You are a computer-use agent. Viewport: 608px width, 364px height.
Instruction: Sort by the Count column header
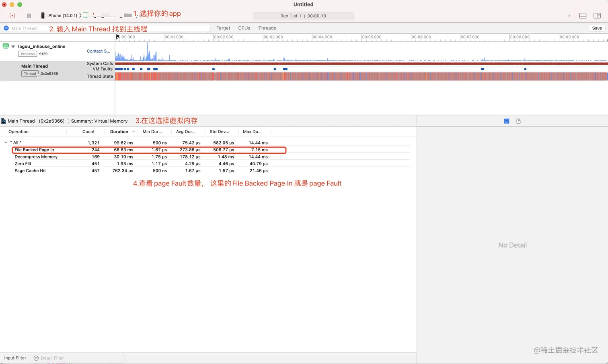88,132
